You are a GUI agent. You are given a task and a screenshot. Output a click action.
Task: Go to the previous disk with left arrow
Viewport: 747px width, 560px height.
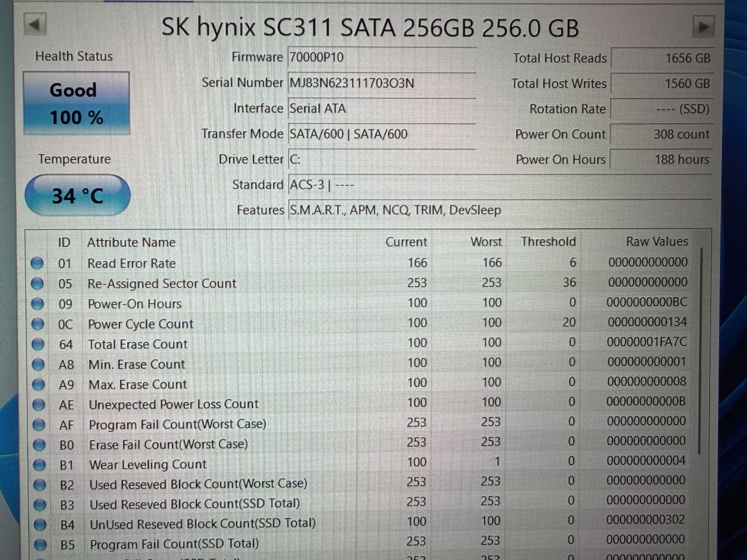click(x=35, y=24)
